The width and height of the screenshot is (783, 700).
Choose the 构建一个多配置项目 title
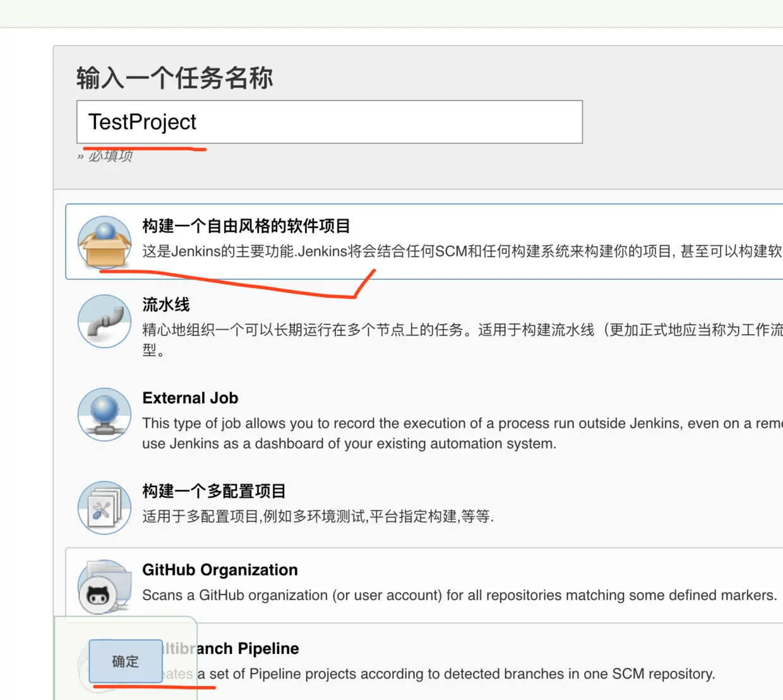tap(214, 491)
